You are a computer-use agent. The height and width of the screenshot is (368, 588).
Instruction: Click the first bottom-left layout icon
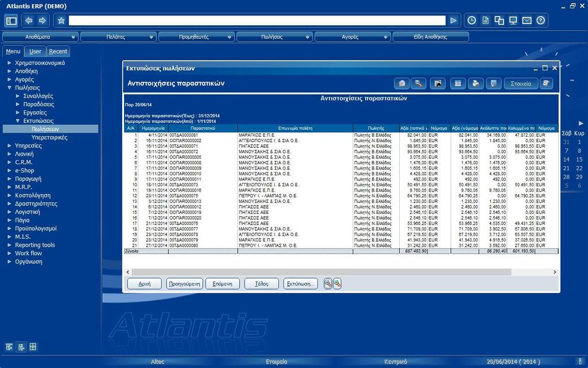click(x=9, y=347)
